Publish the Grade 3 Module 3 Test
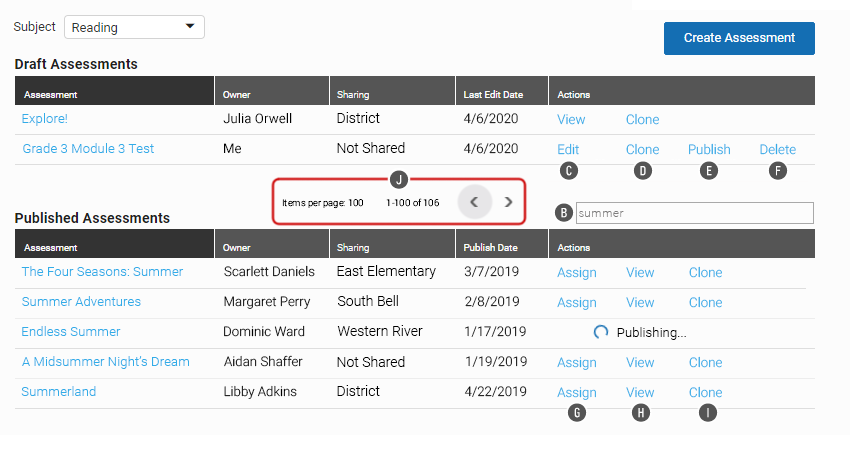Image resolution: width=850 pixels, height=466 pixels. [x=709, y=150]
